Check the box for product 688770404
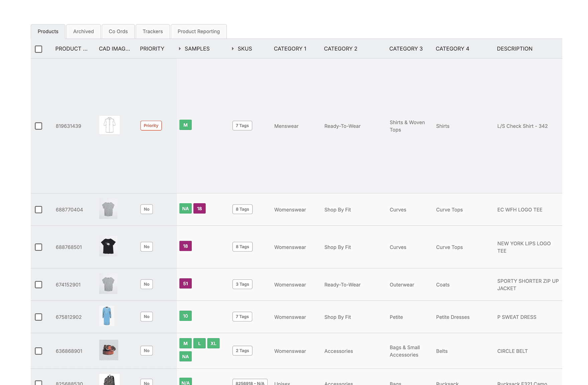Screen dimensions: 588x385 tap(38, 210)
